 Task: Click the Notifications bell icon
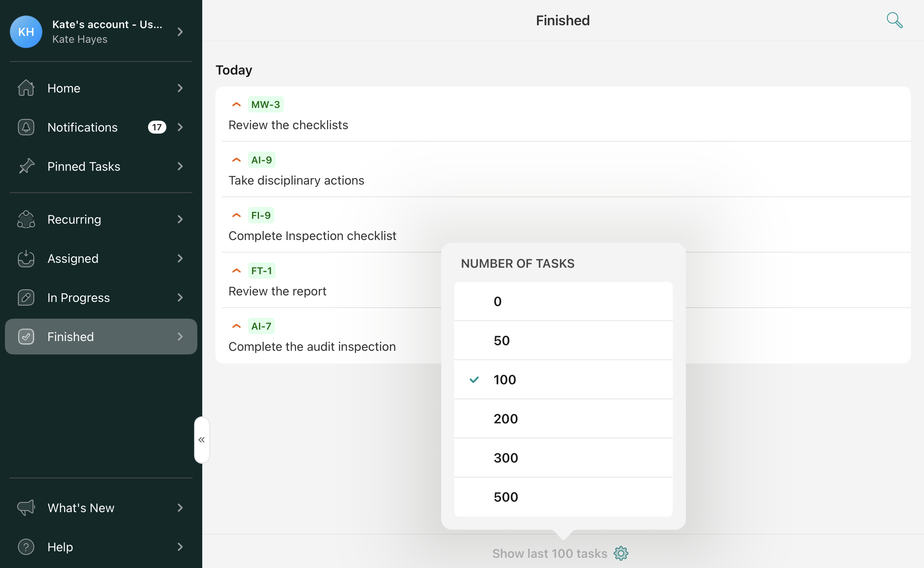26,127
